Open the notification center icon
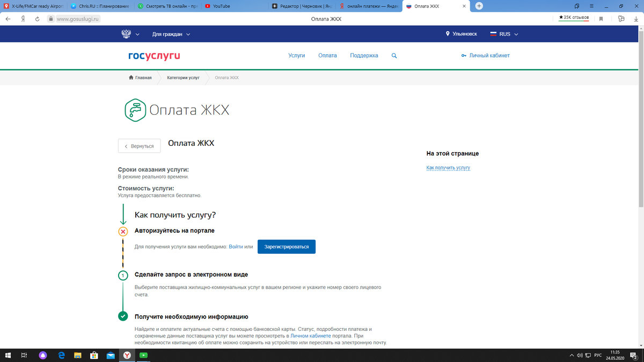Image resolution: width=644 pixels, height=362 pixels. pos(634,355)
